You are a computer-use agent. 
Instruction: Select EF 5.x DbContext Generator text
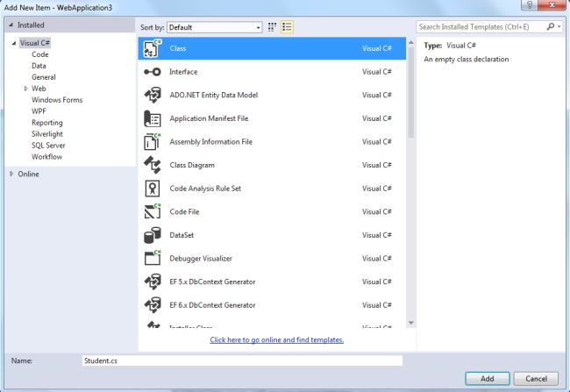point(212,282)
